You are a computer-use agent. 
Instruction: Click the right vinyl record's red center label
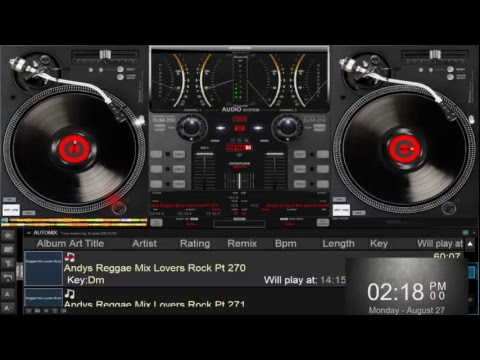coord(404,148)
